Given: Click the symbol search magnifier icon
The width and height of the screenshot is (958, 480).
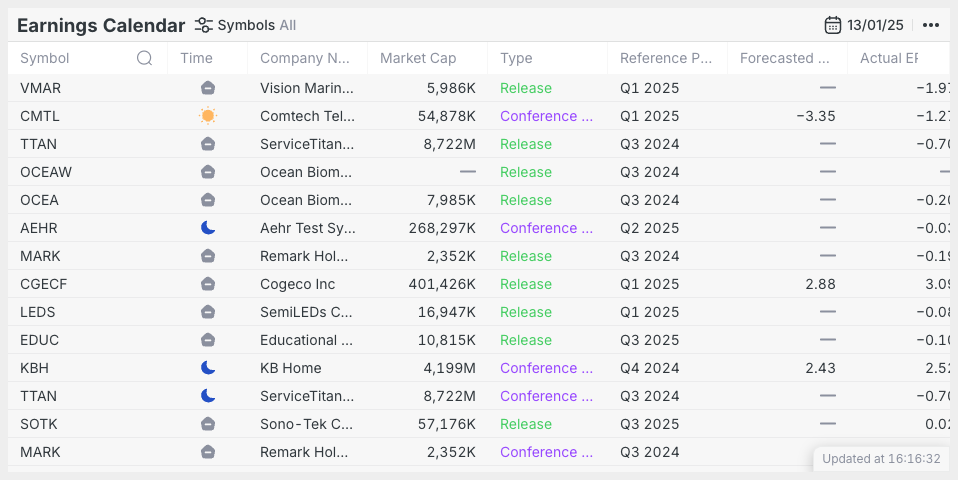Looking at the screenshot, I should [144, 58].
